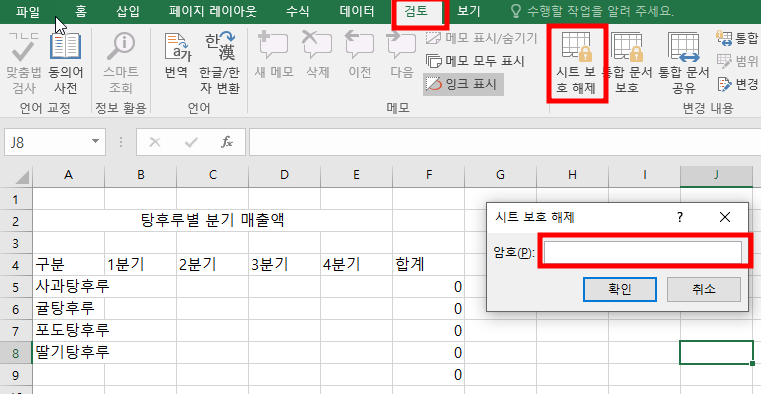Viewport: 761px width, 394px height.
Task: Click the formula bar input area
Action: click(x=505, y=142)
